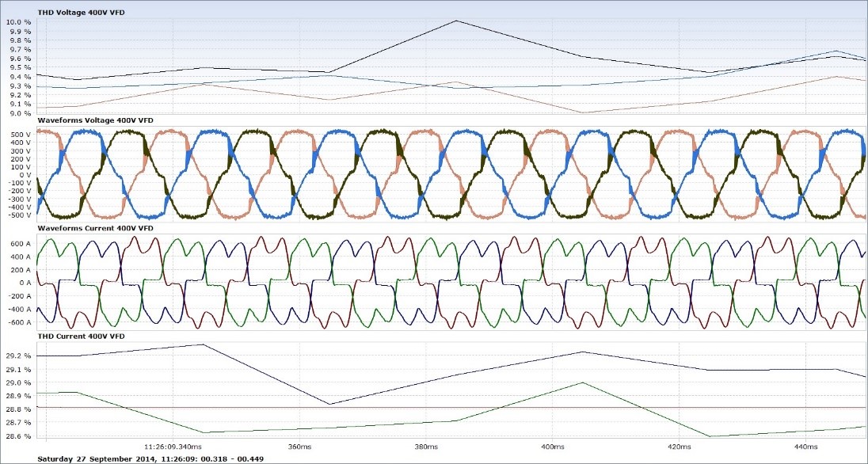The image size is (868, 464).
Task: Click the '9.9 %' axis label
Action: (19, 32)
